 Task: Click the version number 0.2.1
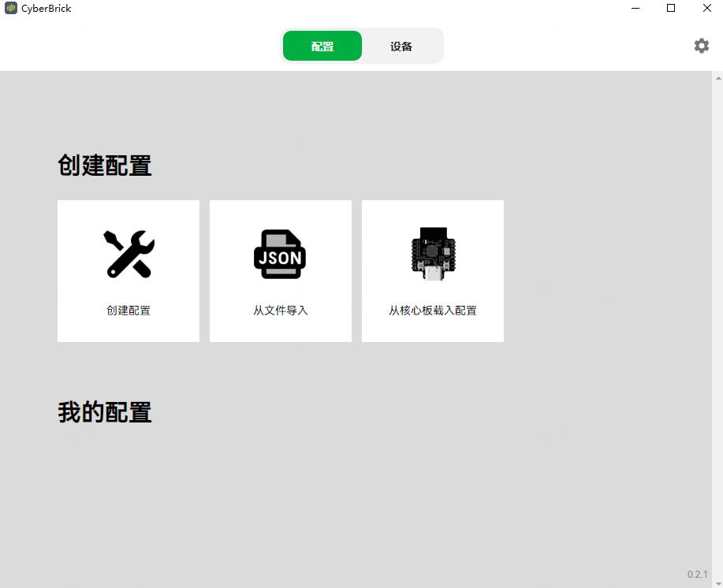point(697,575)
